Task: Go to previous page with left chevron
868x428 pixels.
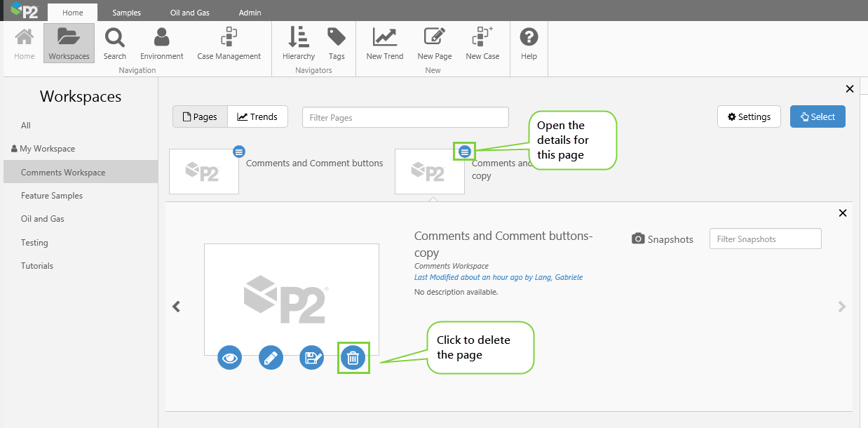Action: point(176,307)
